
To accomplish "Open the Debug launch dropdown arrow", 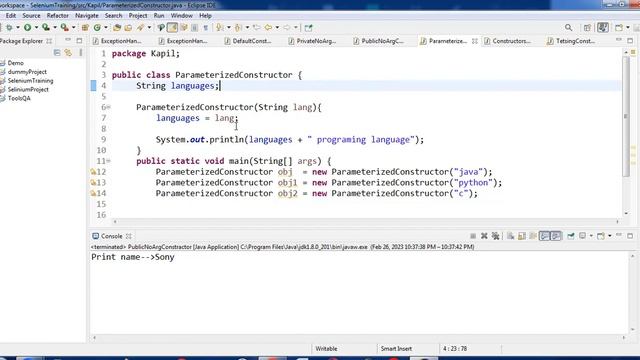I will click(18, 27).
